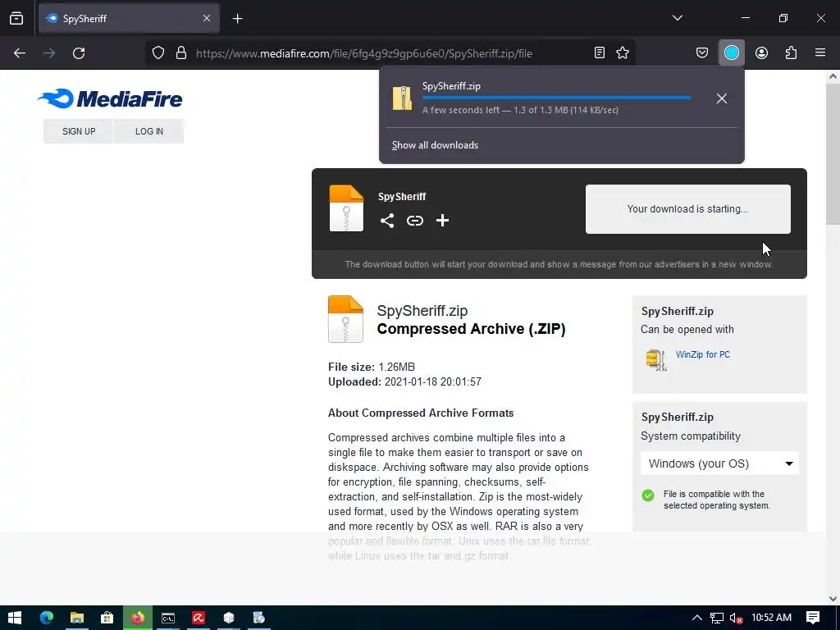The width and height of the screenshot is (840, 630).
Task: Click the scrollbar down arrow
Action: [x=833, y=598]
